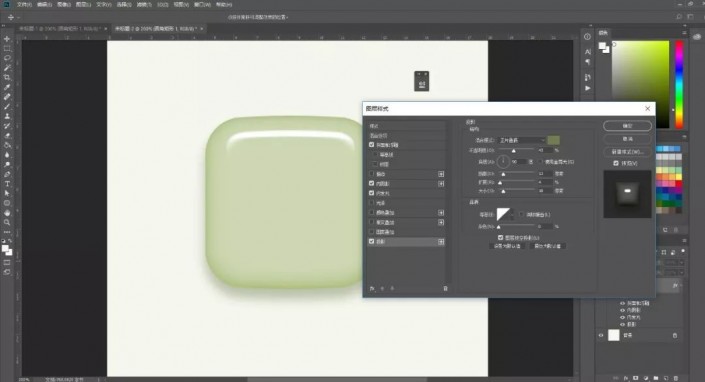Image resolution: width=705 pixels, height=382 pixels.
Task: Activate the Zoom tool in the toolbar
Action: (7, 222)
